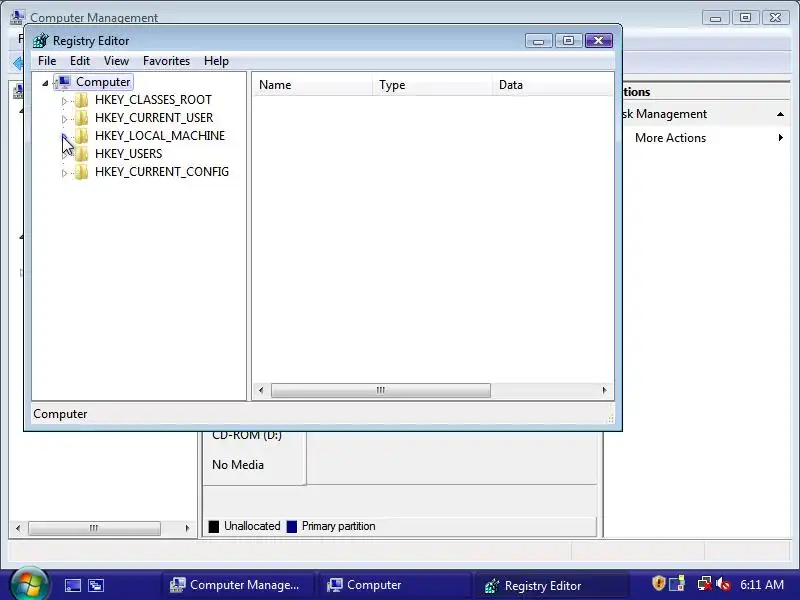Click the Computer Management tree scrollbar thumb
The width and height of the screenshot is (800, 600).
(x=94, y=528)
